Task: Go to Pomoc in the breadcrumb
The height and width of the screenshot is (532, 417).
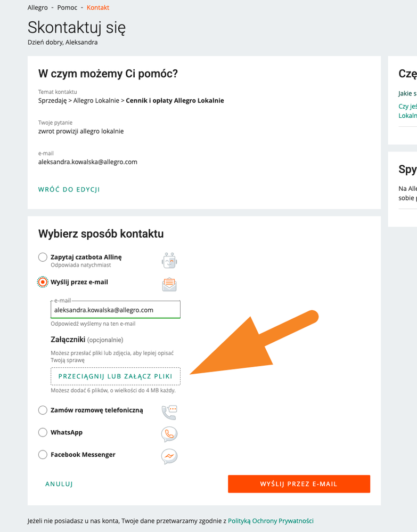Action: click(67, 8)
